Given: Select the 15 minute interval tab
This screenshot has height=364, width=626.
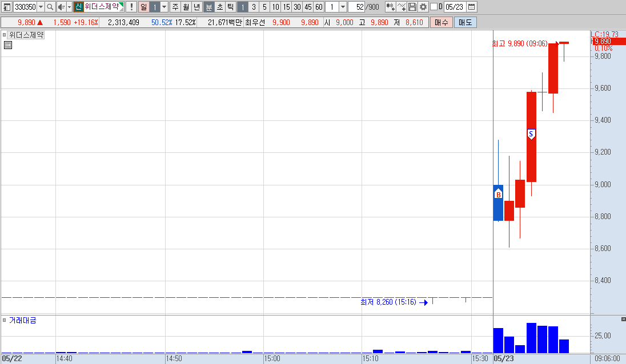Looking at the screenshot, I should 286,7.
